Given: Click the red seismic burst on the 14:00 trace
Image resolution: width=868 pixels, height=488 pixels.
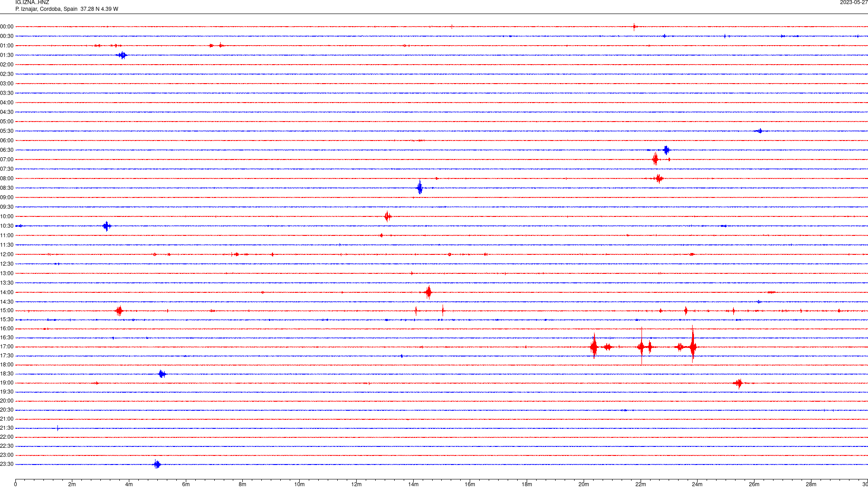Looking at the screenshot, I should (428, 292).
